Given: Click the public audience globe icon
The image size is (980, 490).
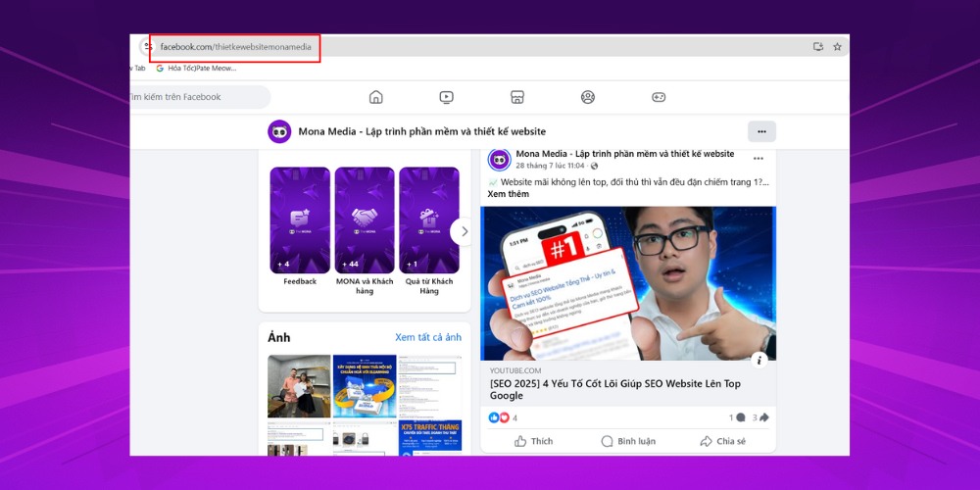Looking at the screenshot, I should [594, 166].
